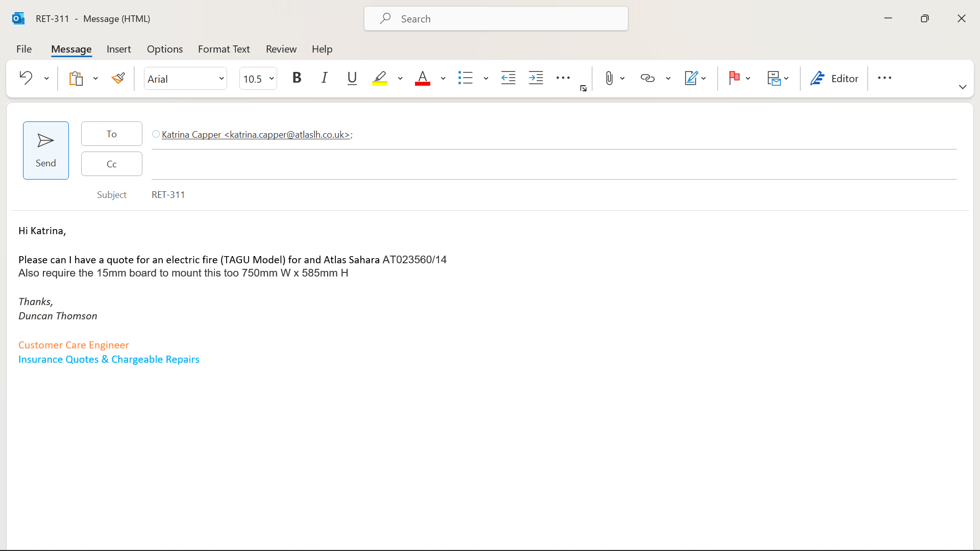Click the Decrease Indent icon
Viewport: 980px width, 551px height.
coord(508,78)
